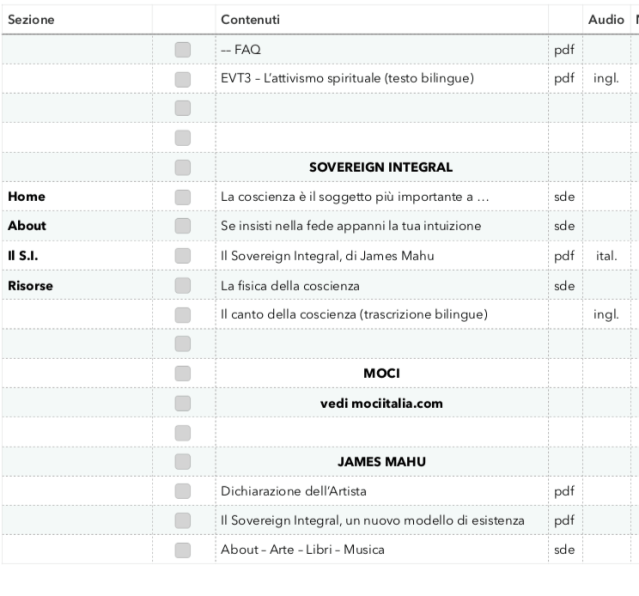The width and height of the screenshot is (639, 596).
Task: Select the Il S.I. section cell
Action: point(23,256)
